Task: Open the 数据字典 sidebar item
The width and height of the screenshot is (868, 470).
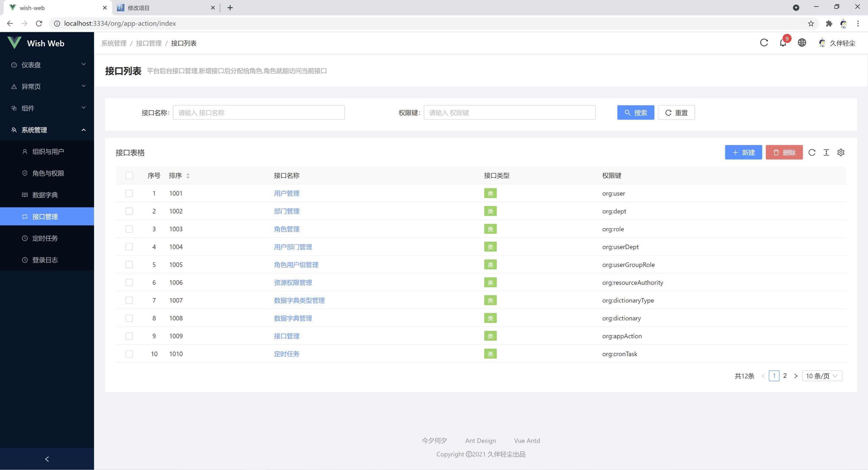Action: click(47, 195)
